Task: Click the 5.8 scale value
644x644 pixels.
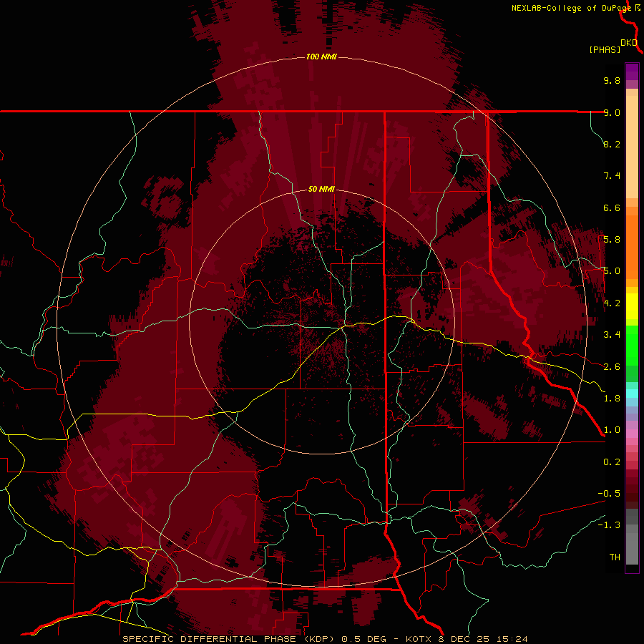Action: [612, 240]
